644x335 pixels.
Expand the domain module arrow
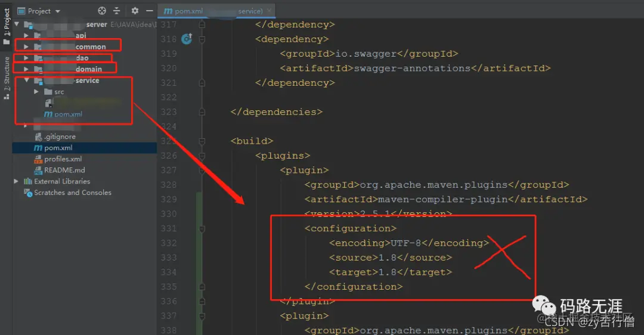coord(26,69)
